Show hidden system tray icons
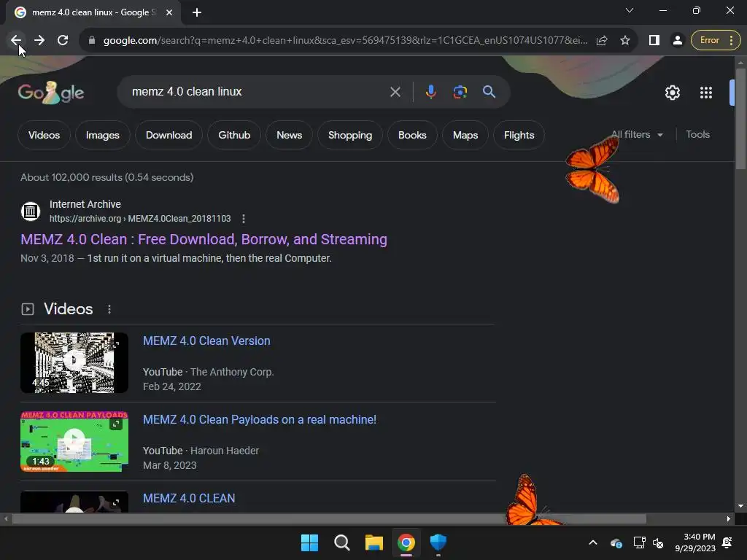747x560 pixels. point(592,542)
